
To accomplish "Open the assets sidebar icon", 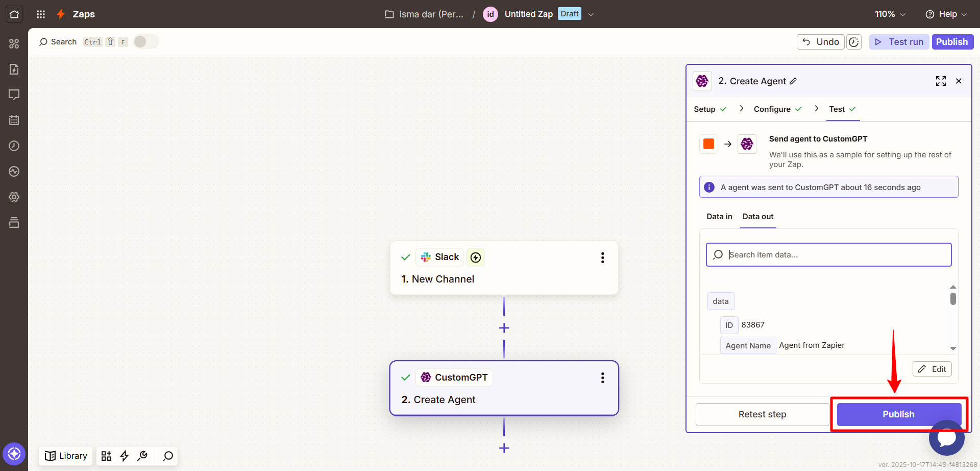I will pyautogui.click(x=14, y=44).
